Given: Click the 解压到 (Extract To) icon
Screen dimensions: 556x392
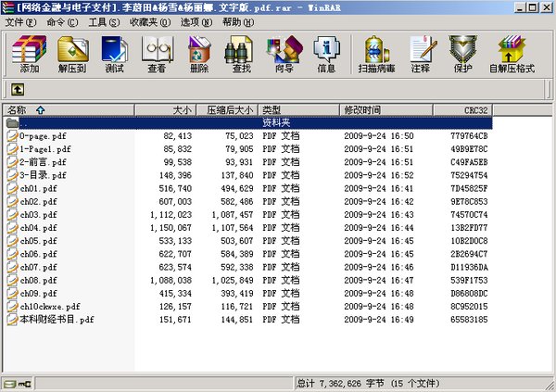Looking at the screenshot, I should click(x=72, y=54).
